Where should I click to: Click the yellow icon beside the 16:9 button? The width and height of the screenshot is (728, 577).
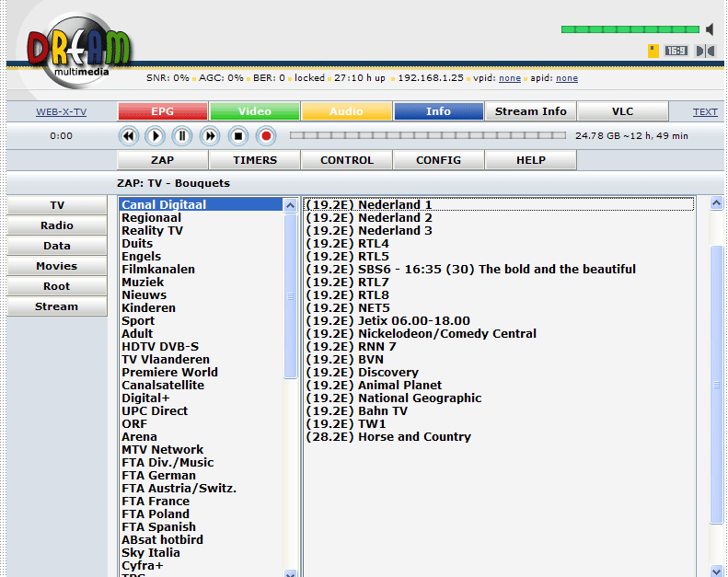point(653,51)
